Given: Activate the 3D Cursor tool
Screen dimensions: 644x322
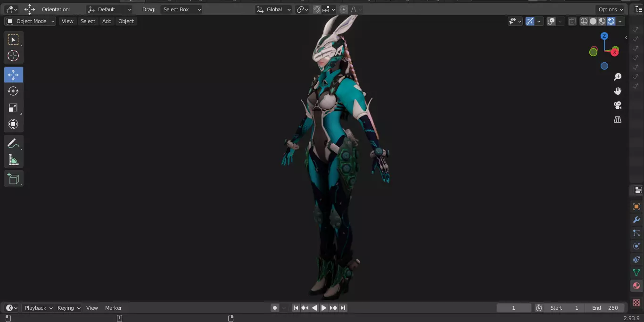Looking at the screenshot, I should (13, 56).
